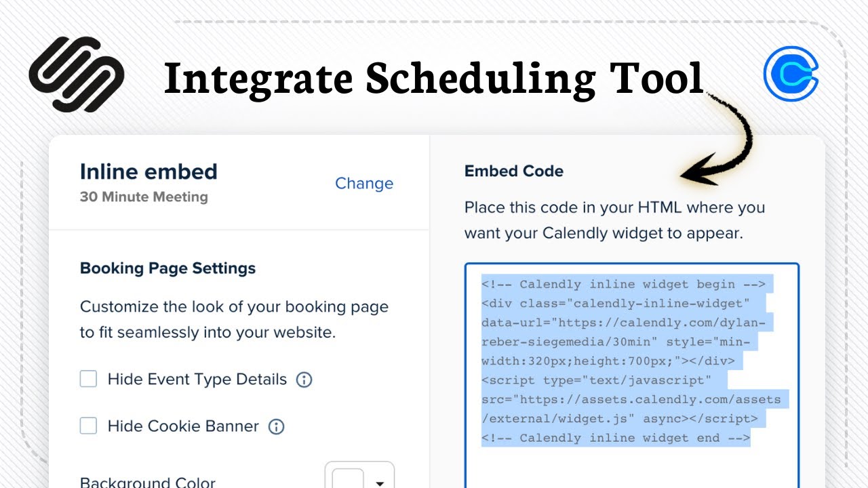Click the 'Calendly inline widget begin' comment line
Image resolution: width=868 pixels, height=488 pixels.
(x=623, y=284)
